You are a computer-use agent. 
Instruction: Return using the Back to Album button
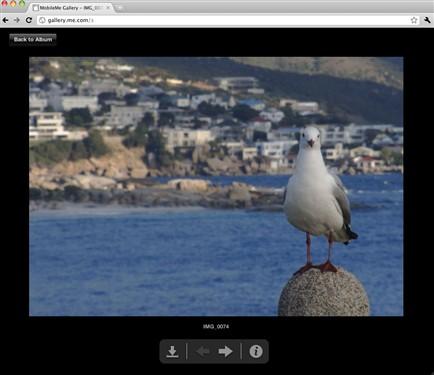[33, 40]
